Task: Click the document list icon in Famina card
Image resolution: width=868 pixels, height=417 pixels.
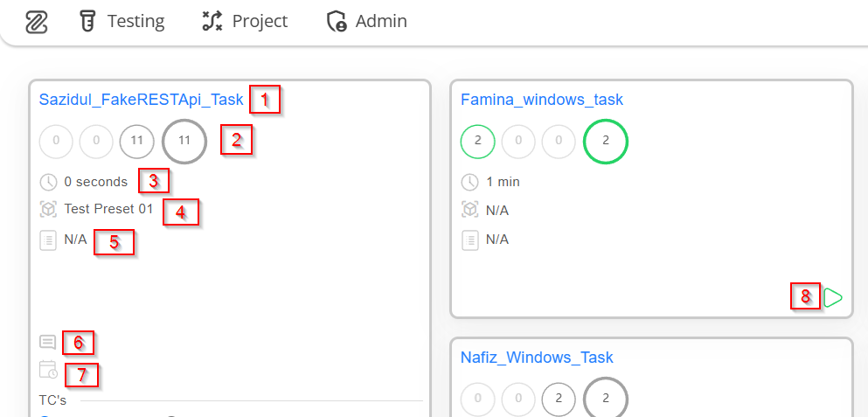Action: tap(470, 240)
